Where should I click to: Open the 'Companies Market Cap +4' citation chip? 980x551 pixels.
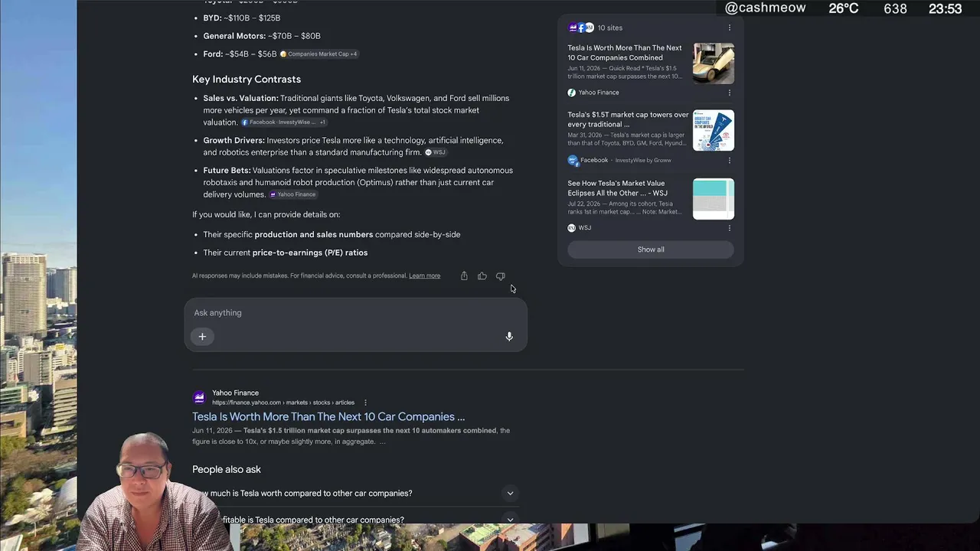click(318, 54)
